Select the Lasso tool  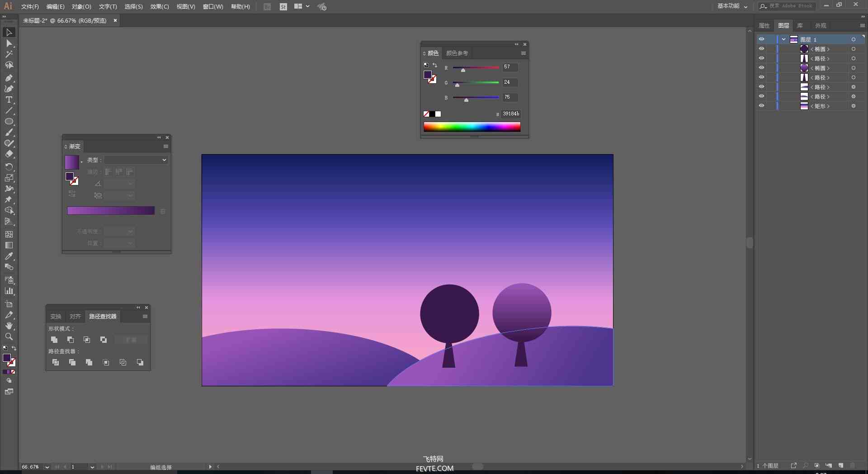[9, 65]
